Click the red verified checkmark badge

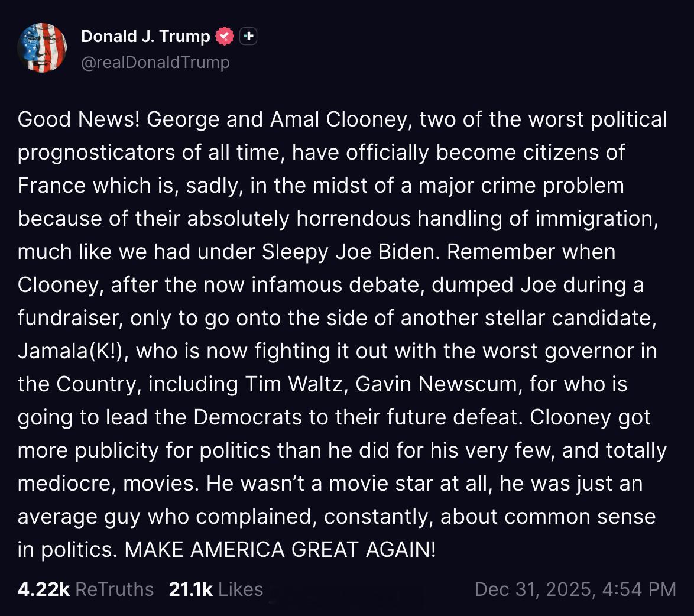point(225,36)
